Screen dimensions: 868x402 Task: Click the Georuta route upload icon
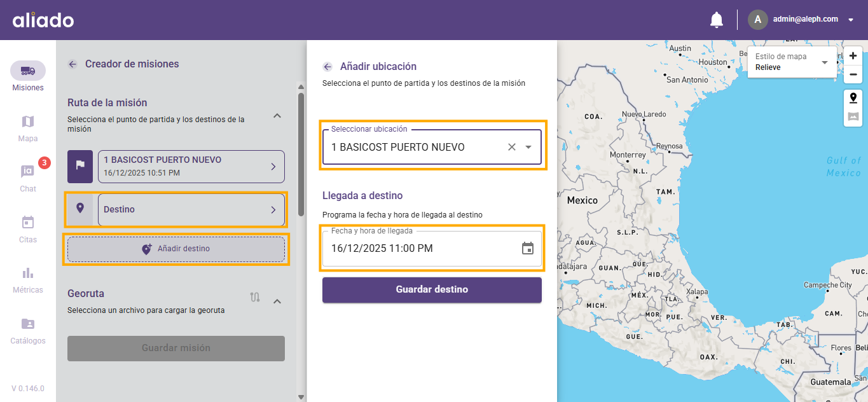[255, 296]
